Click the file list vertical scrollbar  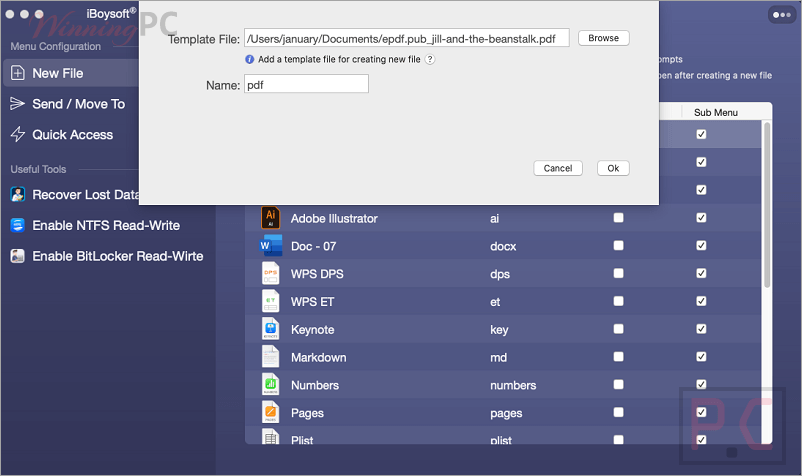click(x=767, y=205)
